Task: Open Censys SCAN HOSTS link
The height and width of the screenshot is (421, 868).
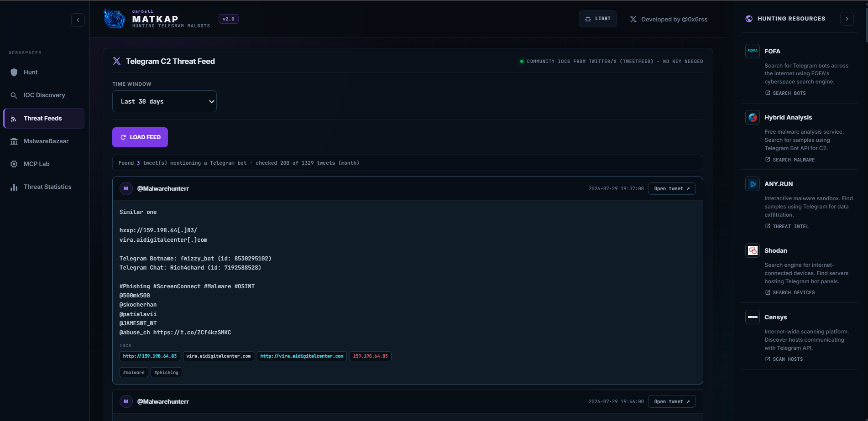Action: [784, 359]
